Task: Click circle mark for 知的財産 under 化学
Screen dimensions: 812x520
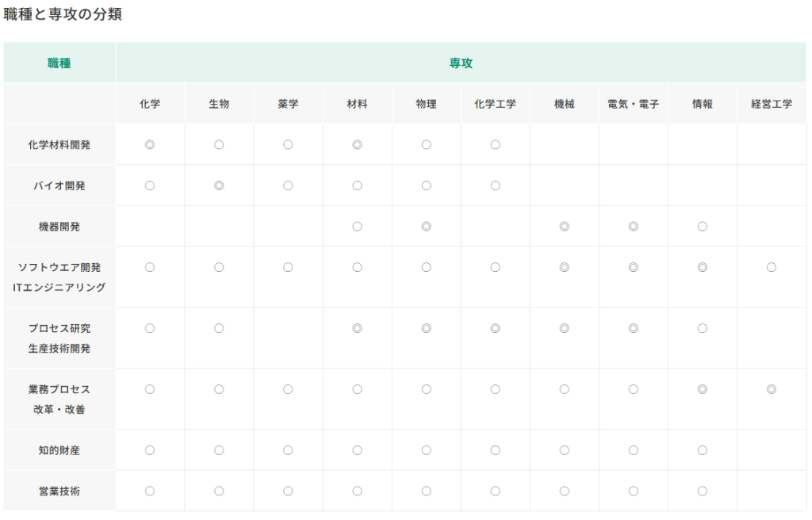Action: [150, 450]
